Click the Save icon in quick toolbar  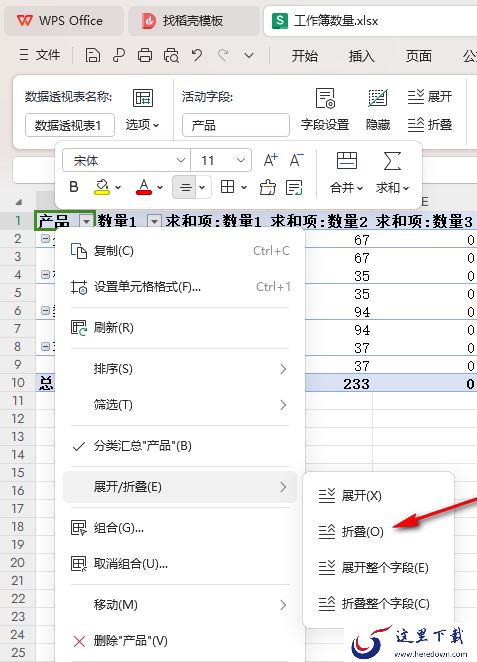[x=93, y=55]
